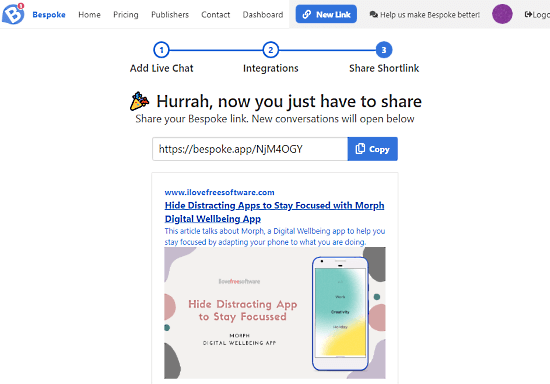This screenshot has width=550, height=384.
Task: Copy the Bespoke shortlink
Action: pyautogui.click(x=373, y=149)
